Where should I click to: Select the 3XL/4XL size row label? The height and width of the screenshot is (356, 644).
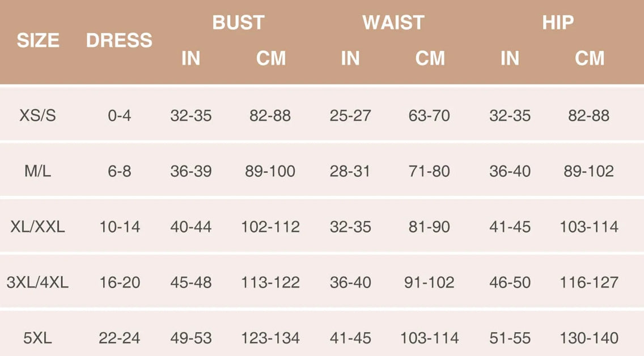38,282
